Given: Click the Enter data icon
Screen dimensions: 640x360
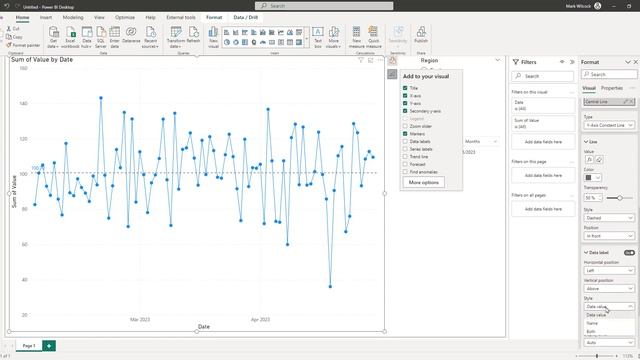Looking at the screenshot, I should [x=115, y=37].
